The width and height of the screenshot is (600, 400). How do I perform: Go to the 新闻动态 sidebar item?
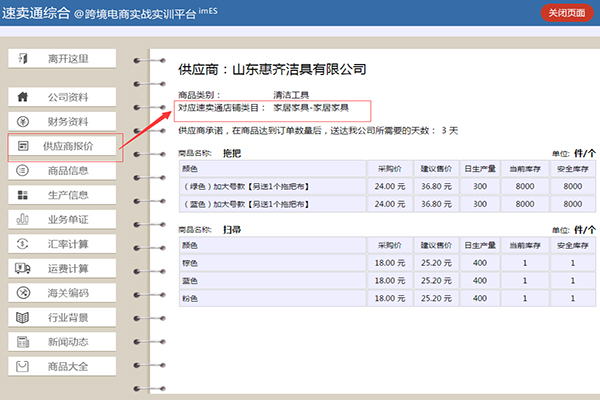click(68, 342)
